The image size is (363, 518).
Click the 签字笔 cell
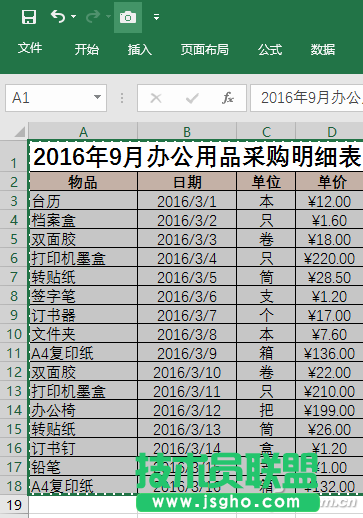click(83, 296)
